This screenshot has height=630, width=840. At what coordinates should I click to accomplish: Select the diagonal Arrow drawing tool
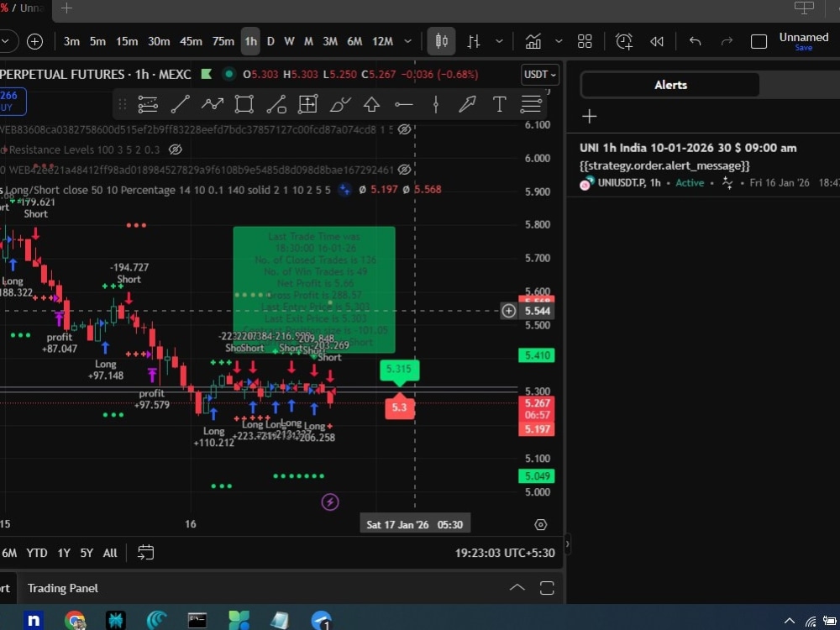tap(467, 104)
